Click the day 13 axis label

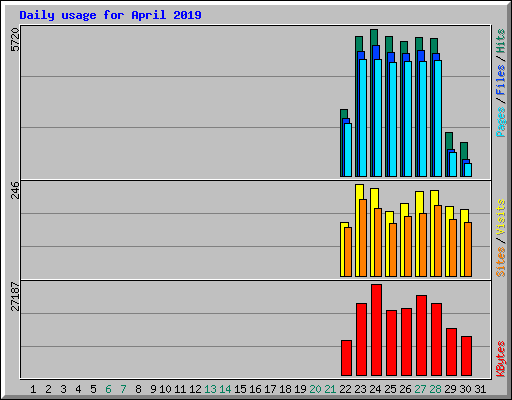pyautogui.click(x=210, y=389)
